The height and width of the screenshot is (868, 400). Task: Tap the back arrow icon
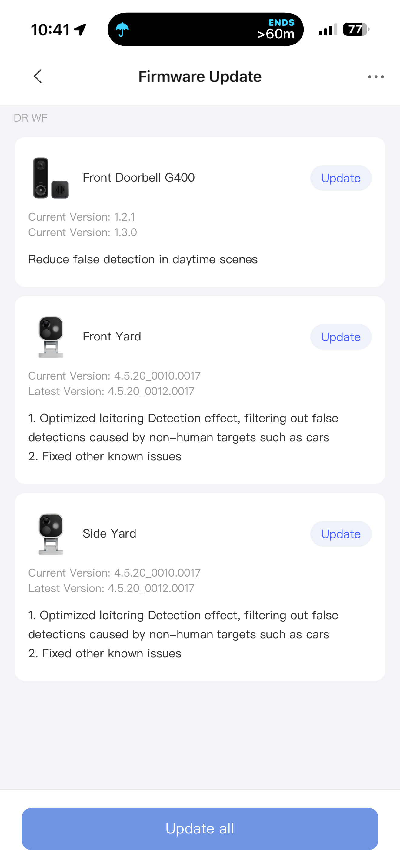coord(38,77)
